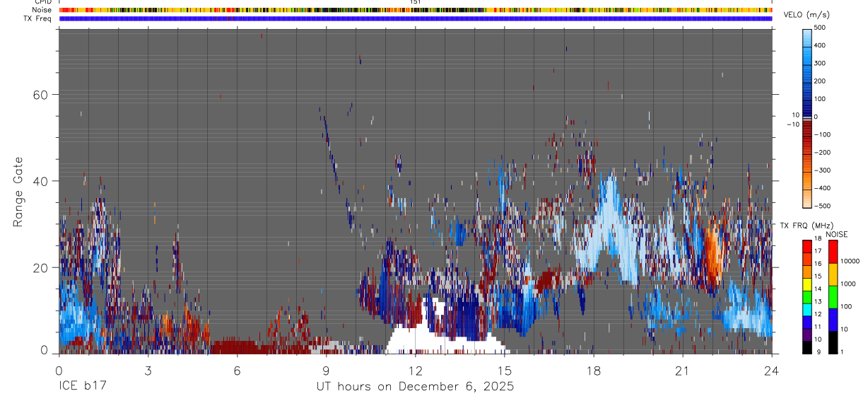
Task: Click the 'Noise' row label
Action: point(42,10)
